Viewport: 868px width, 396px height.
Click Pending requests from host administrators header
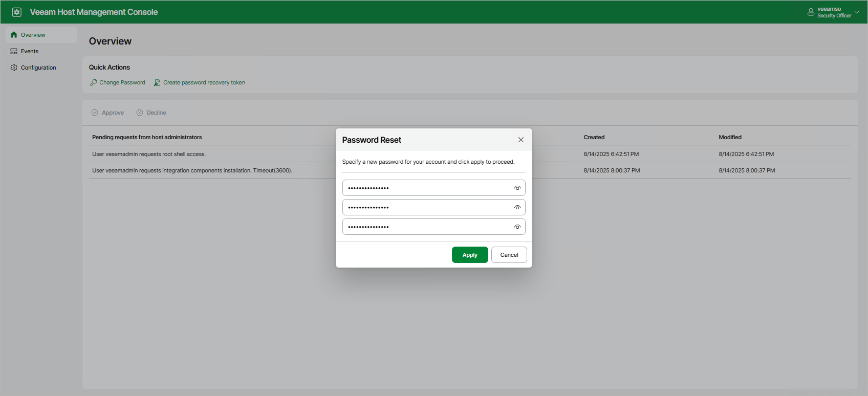click(147, 137)
